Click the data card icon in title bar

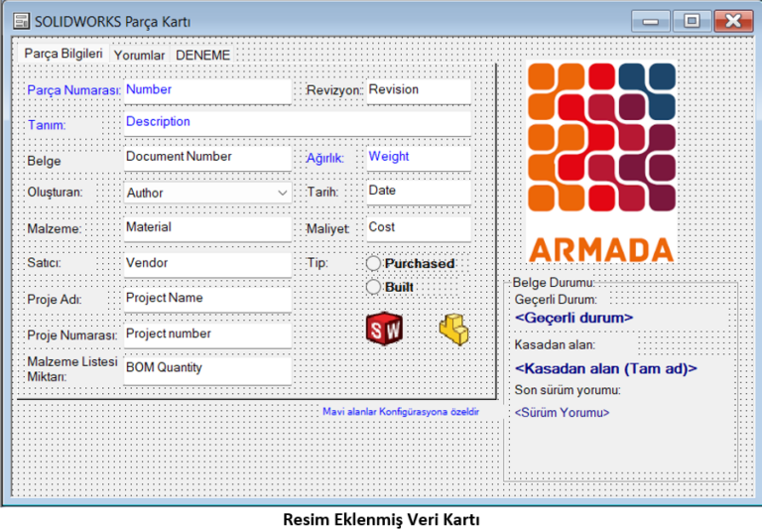(20, 21)
